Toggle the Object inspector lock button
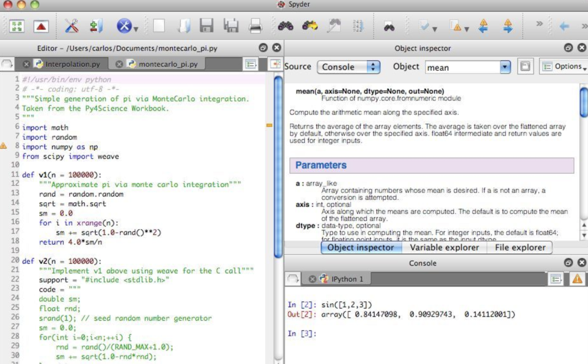This screenshot has height=364, width=588. (525, 67)
